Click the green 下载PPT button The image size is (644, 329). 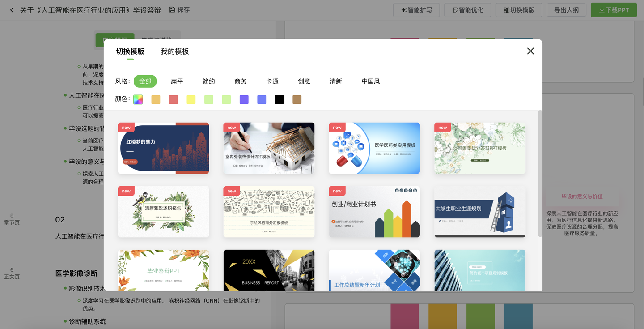pos(614,10)
